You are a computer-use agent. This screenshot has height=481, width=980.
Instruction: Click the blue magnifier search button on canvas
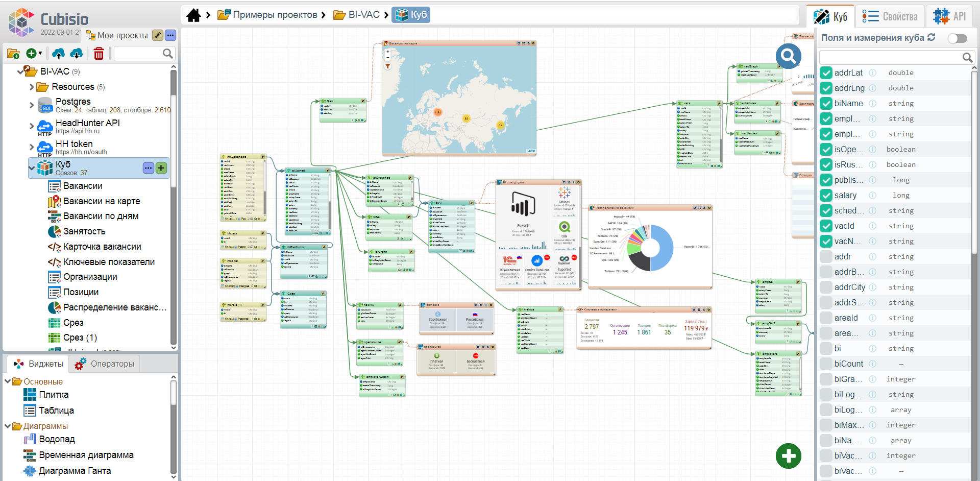tap(788, 56)
